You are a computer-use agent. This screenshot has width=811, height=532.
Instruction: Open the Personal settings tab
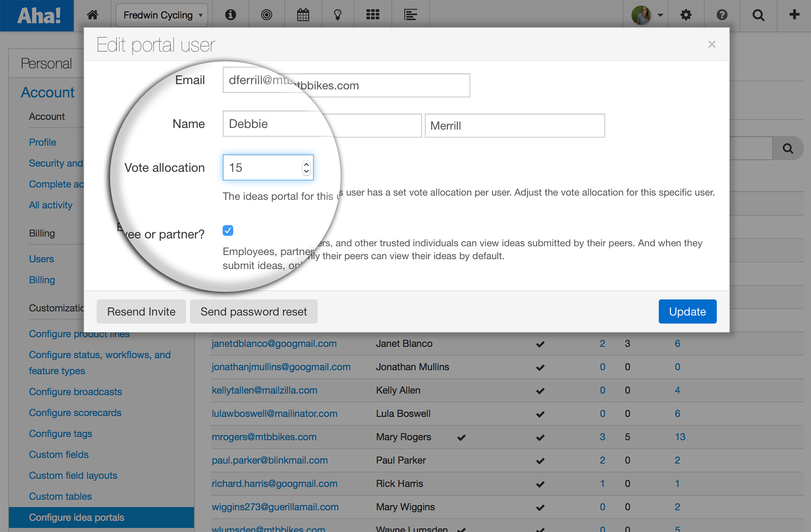tap(46, 64)
